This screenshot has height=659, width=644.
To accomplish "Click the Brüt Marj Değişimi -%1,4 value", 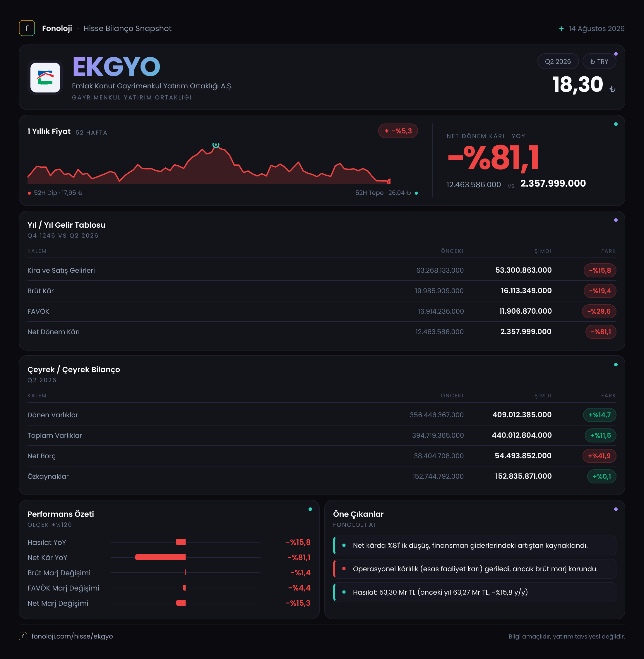I will pos(300,572).
